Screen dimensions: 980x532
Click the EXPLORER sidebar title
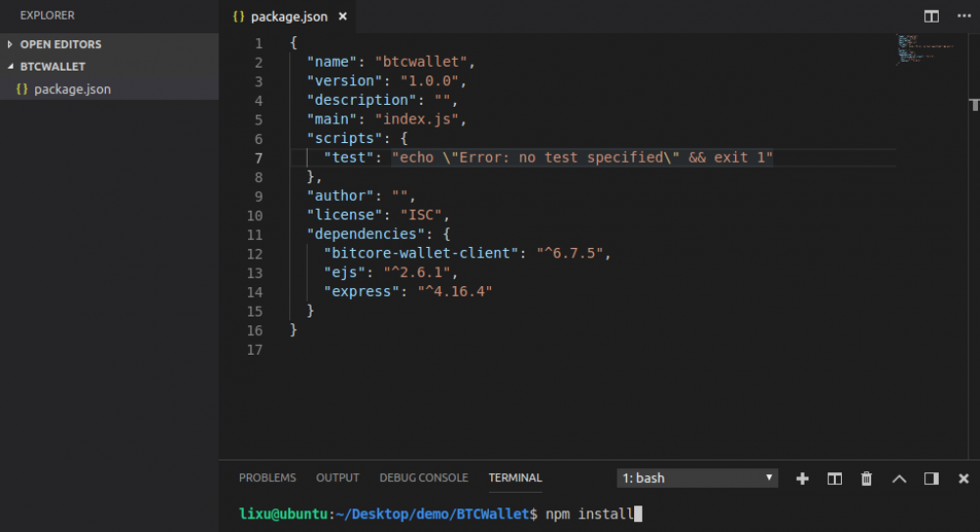click(47, 15)
